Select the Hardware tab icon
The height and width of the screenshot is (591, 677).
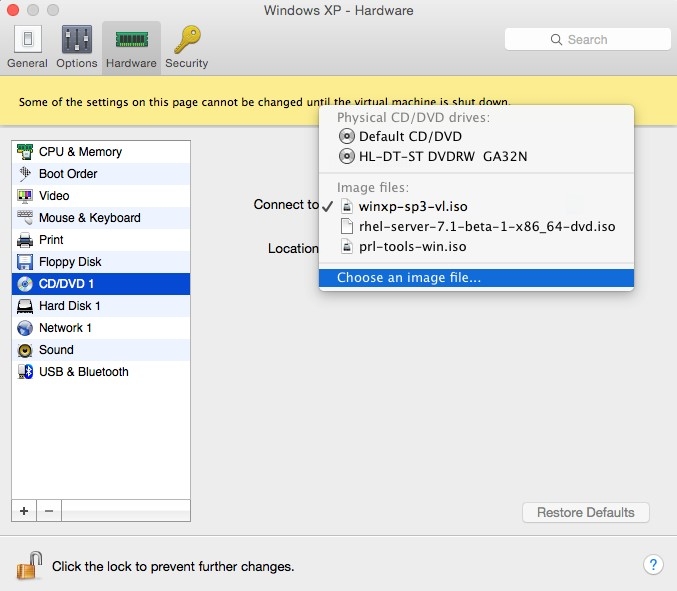(131, 40)
